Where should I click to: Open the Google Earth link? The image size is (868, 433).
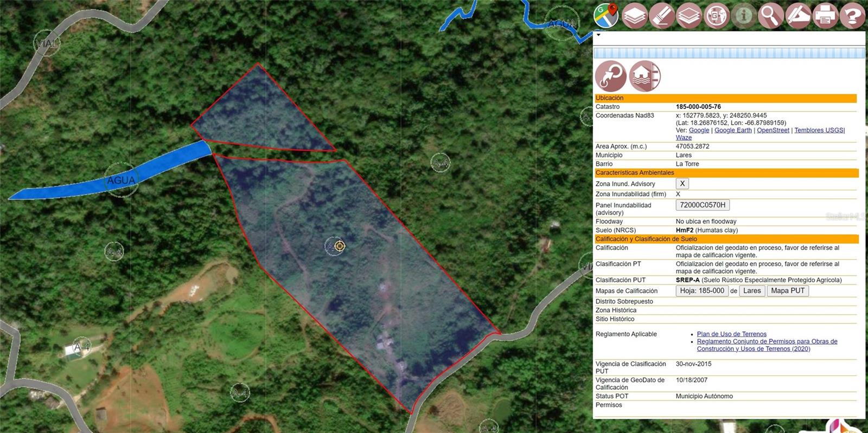point(733,130)
